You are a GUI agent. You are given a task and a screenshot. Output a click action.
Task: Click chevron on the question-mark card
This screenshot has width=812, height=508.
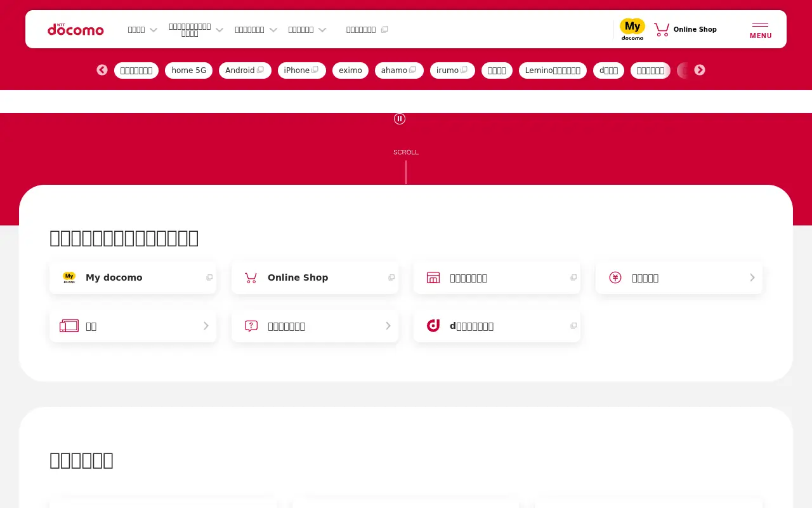pyautogui.click(x=388, y=326)
